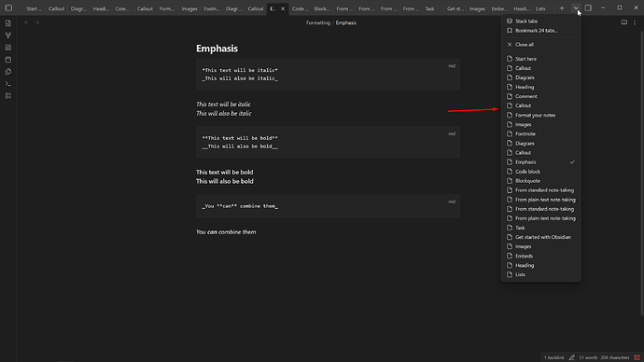The height and width of the screenshot is (362, 644).
Task: Navigate back with the left arrow
Action: pyautogui.click(x=26, y=22)
